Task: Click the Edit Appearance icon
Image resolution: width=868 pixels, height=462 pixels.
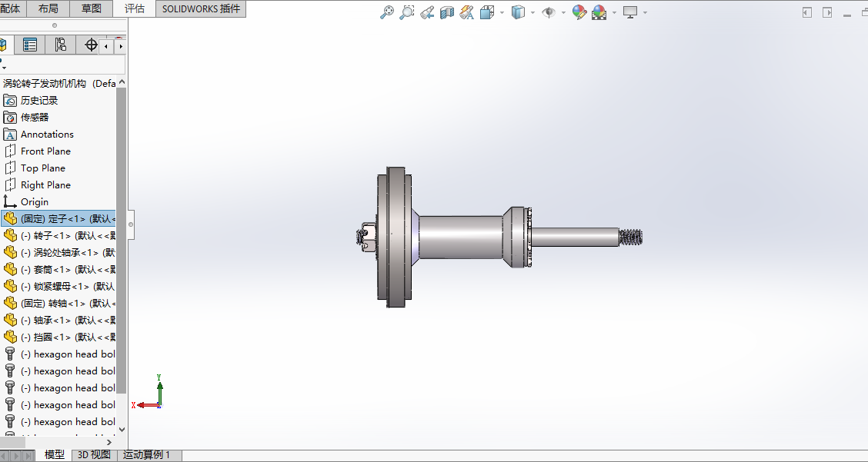Action: pos(579,12)
